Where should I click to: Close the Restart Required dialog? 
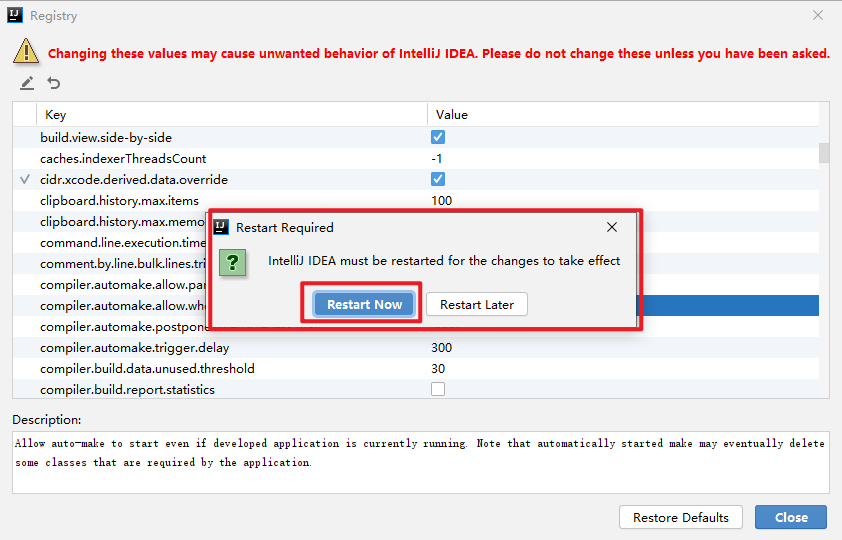point(612,227)
